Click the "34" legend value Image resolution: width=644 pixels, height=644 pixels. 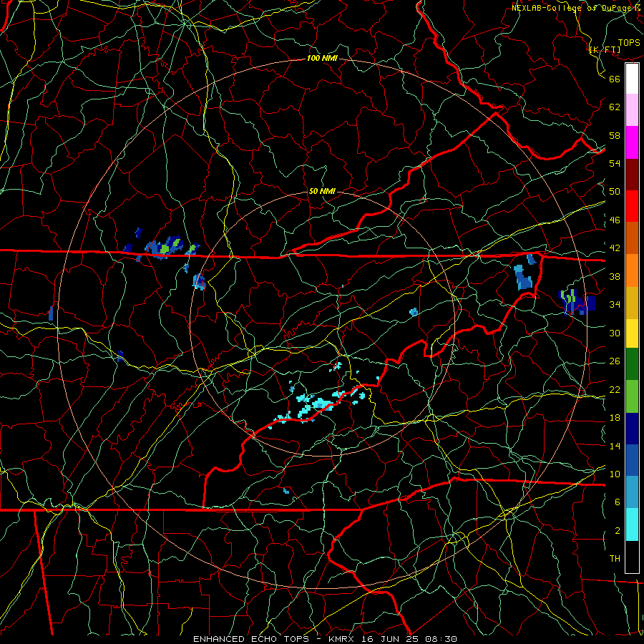(615, 305)
